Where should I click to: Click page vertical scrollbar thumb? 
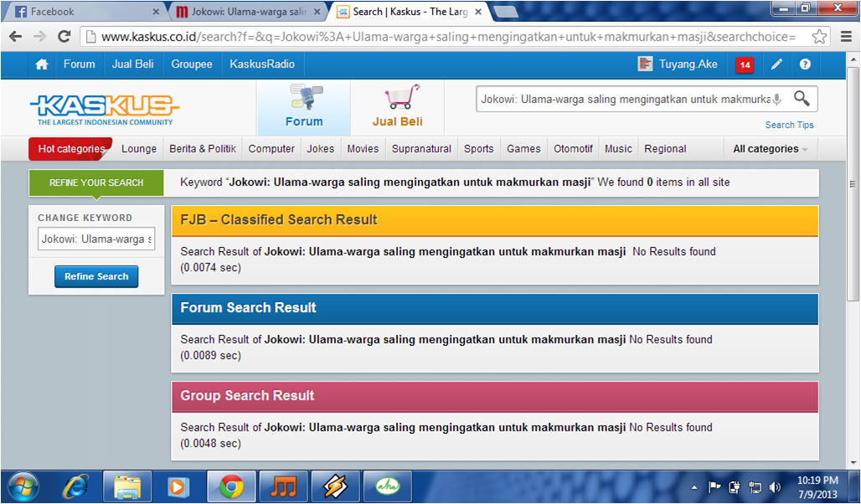click(853, 184)
